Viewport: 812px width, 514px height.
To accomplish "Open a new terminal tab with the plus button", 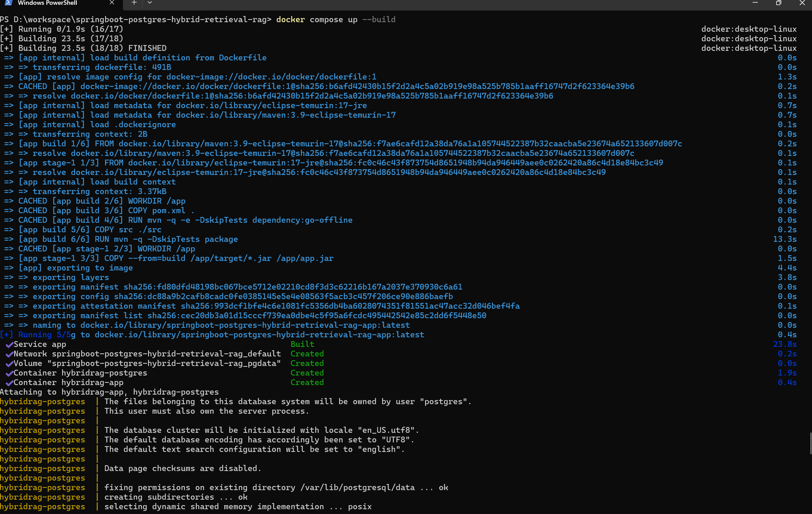I will click(x=133, y=3).
